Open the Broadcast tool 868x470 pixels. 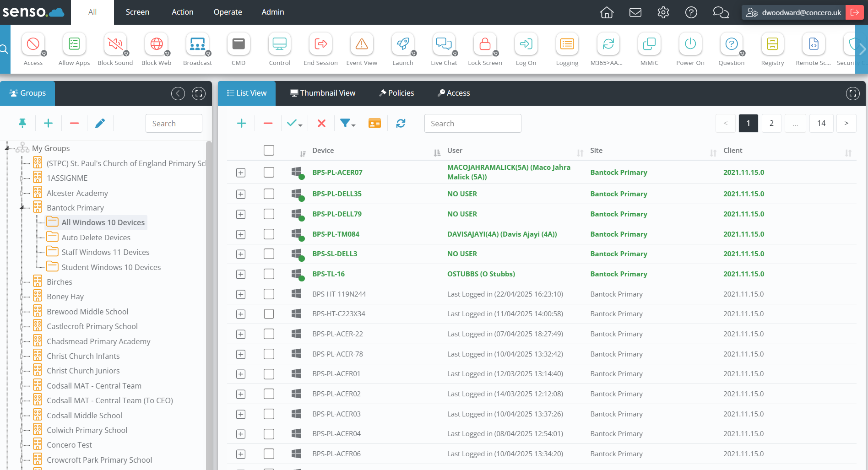click(x=197, y=44)
